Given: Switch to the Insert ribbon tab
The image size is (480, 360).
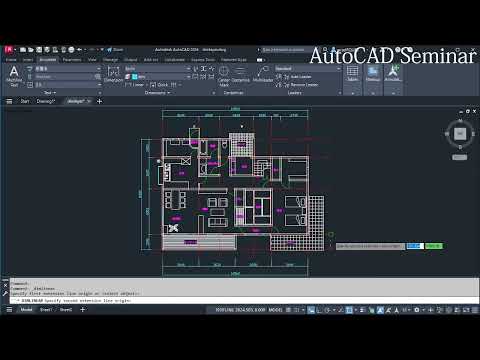Looking at the screenshot, I should click(28, 60).
